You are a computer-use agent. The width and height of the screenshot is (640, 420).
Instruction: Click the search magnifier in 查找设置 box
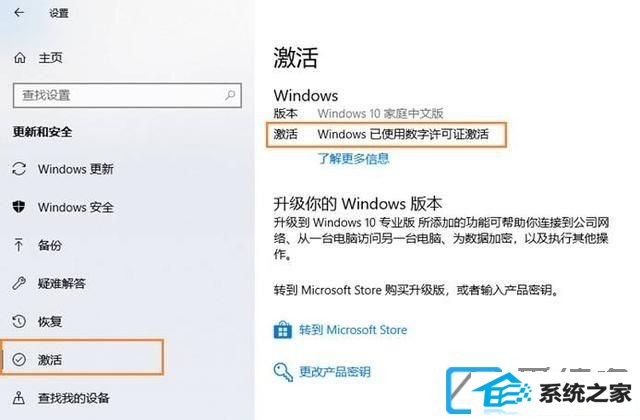230,95
